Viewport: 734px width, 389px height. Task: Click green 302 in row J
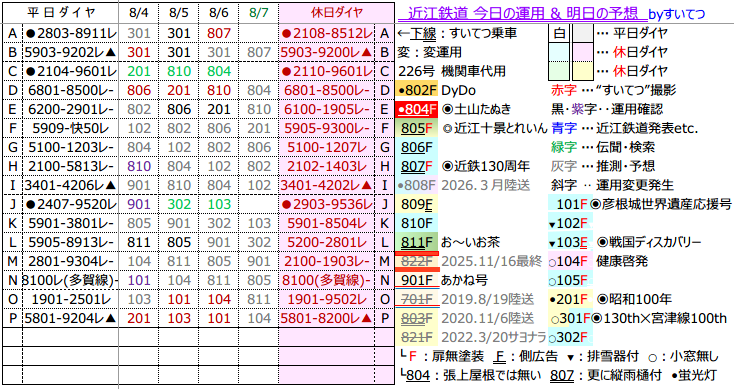click(179, 205)
